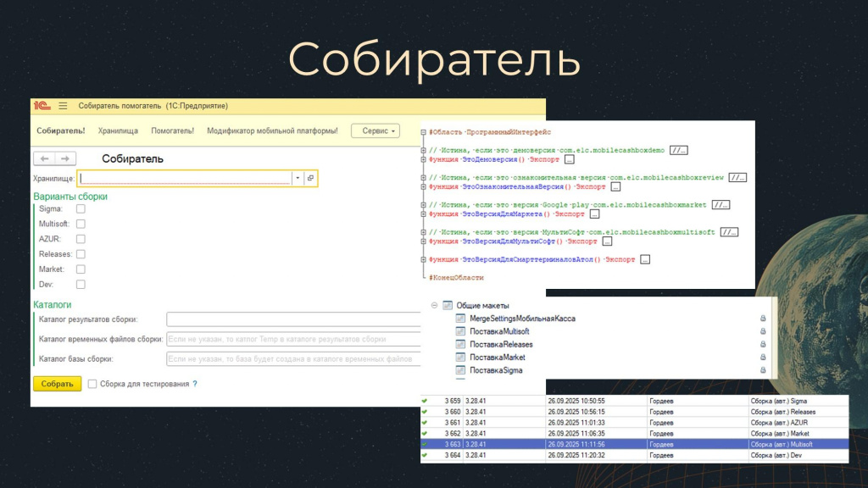Toggle fold marker of ЭтоВерсияДляМультиСофт function line
Image resolution: width=868 pixels, height=488 pixels.
424,241
